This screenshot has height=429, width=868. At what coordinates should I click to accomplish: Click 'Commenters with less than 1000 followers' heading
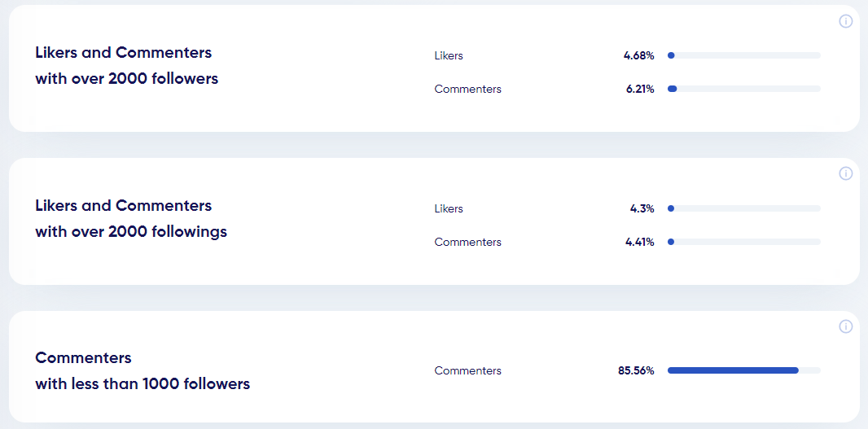[x=142, y=370]
